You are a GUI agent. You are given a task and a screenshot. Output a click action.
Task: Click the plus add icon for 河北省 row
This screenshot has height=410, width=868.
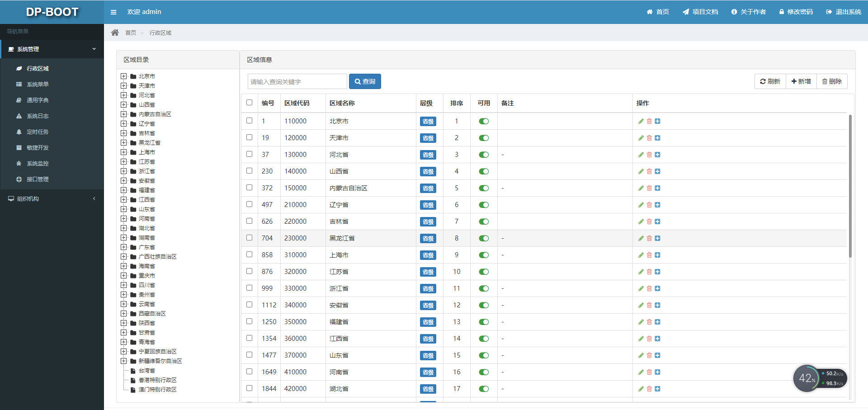click(657, 155)
